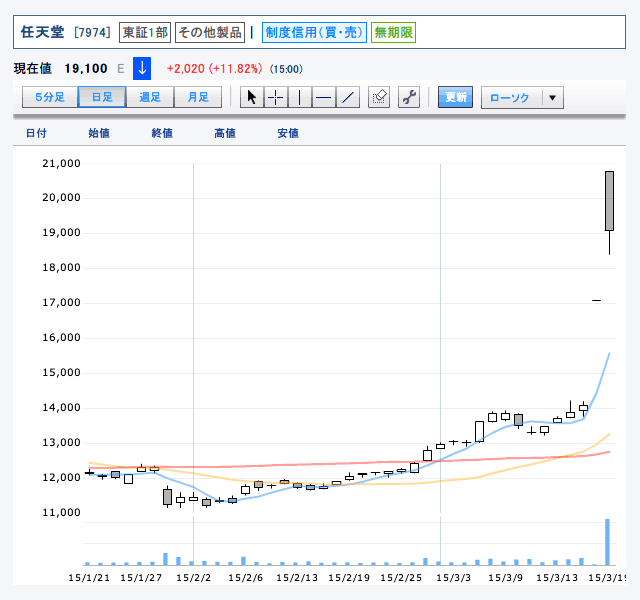This screenshot has height=600, width=640.
Task: Switch to 週足 weekly chart
Action: click(150, 97)
